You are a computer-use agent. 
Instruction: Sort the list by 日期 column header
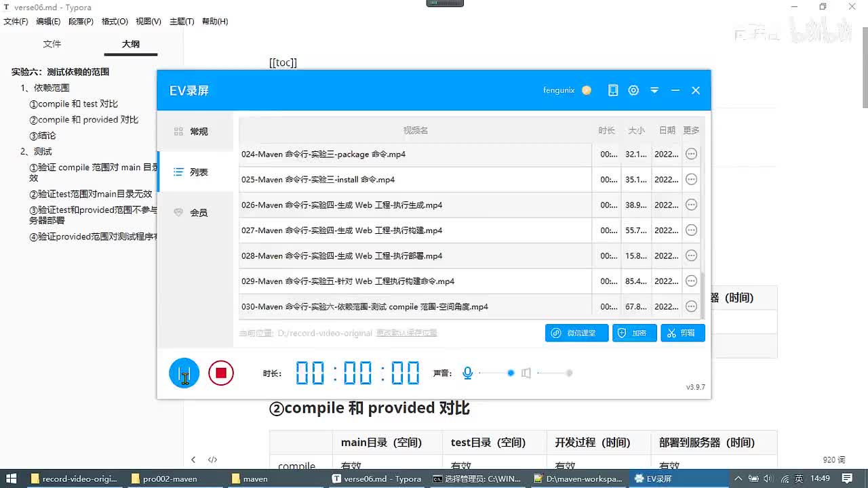(667, 130)
